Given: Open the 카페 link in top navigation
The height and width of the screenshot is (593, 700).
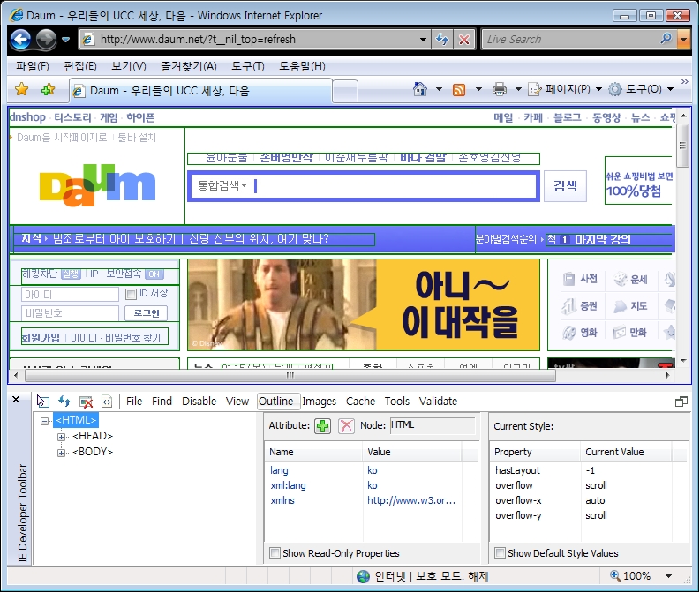Looking at the screenshot, I should click(x=533, y=117).
